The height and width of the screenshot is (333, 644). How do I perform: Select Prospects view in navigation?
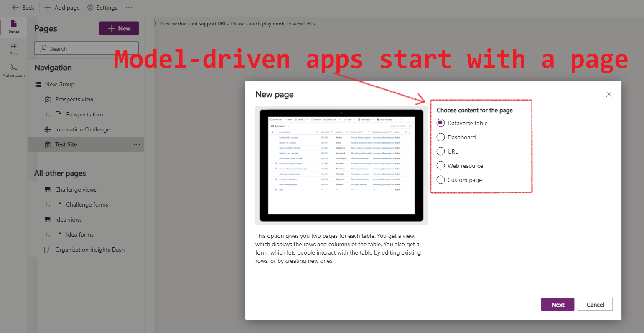click(74, 99)
